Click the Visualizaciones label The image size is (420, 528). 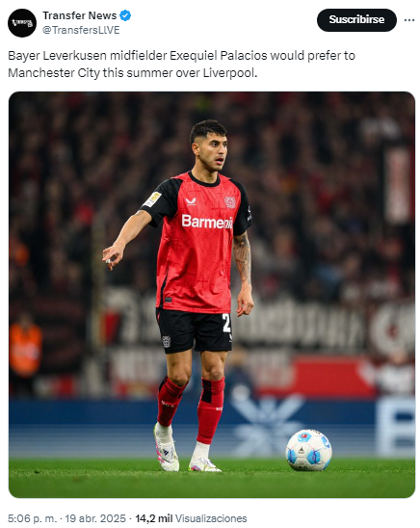[211, 518]
